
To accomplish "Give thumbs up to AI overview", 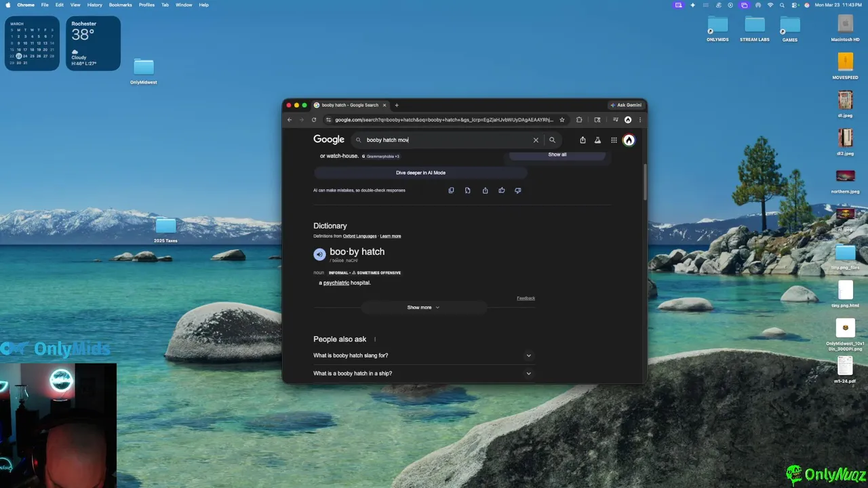I will pyautogui.click(x=502, y=190).
